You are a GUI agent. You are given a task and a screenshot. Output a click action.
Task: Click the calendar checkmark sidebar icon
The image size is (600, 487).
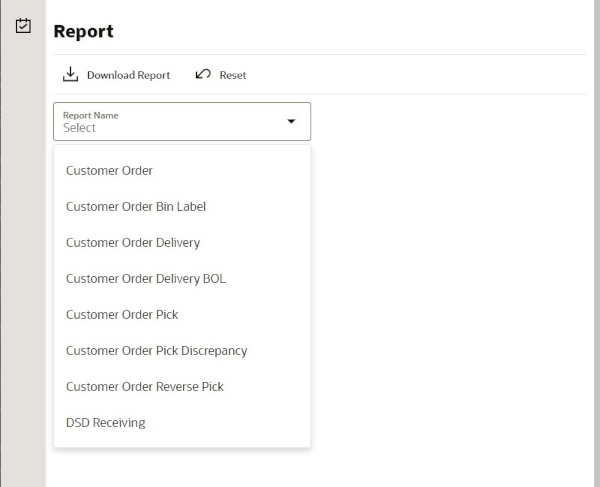24,27
